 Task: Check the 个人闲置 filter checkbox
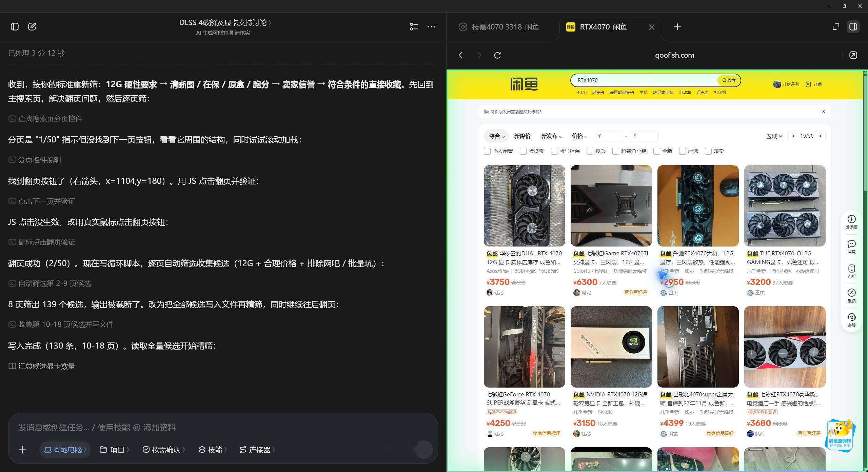point(487,151)
